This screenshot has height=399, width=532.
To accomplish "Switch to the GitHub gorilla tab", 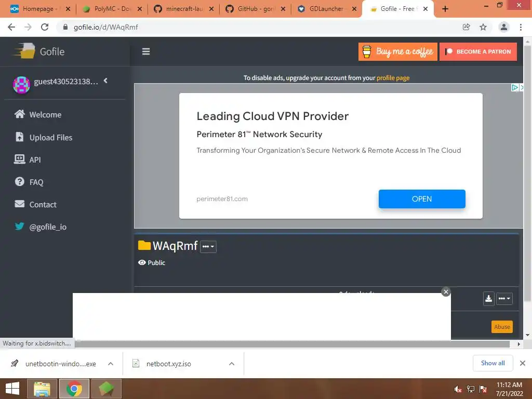I will (256, 9).
